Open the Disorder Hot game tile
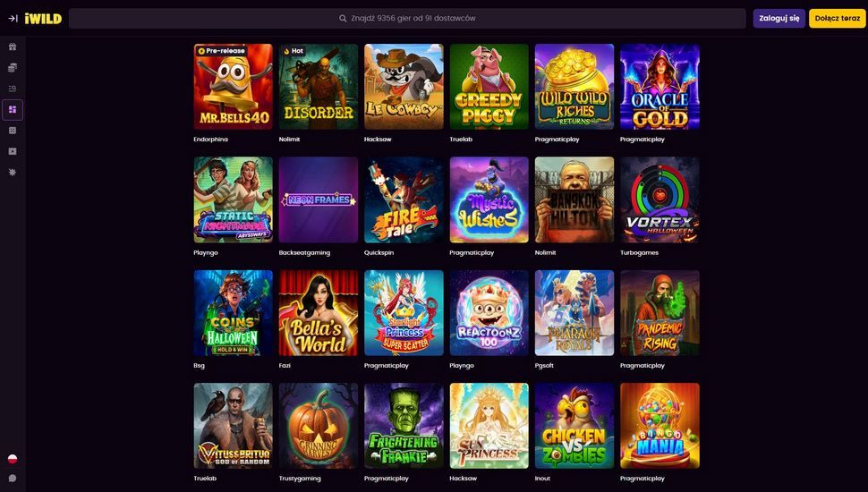This screenshot has width=868, height=492. (319, 87)
